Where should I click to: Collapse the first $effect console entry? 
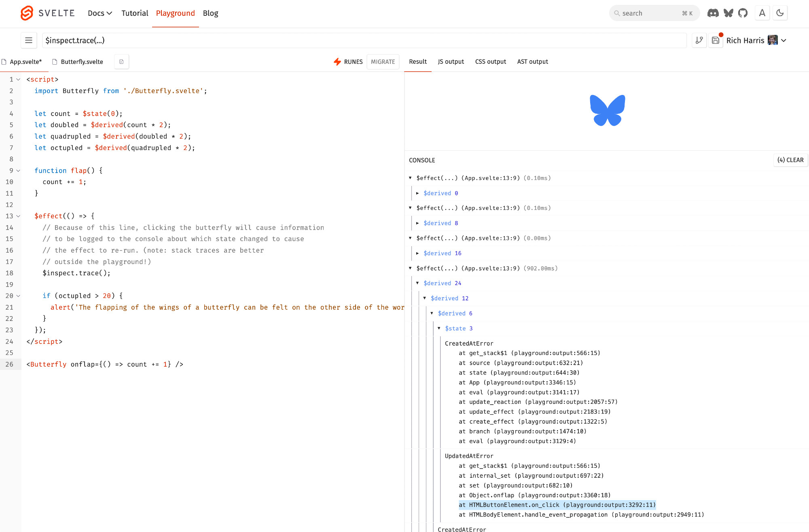coord(410,178)
